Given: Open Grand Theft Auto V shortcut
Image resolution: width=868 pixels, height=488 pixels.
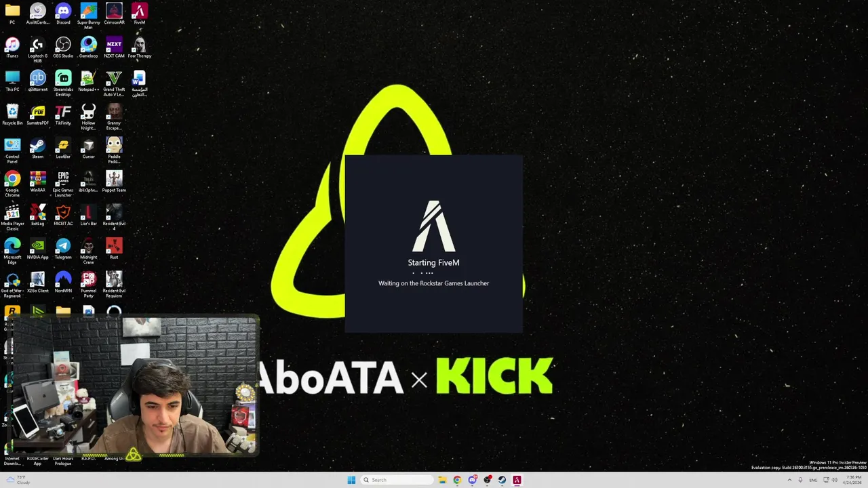Looking at the screenshot, I should pos(114,83).
